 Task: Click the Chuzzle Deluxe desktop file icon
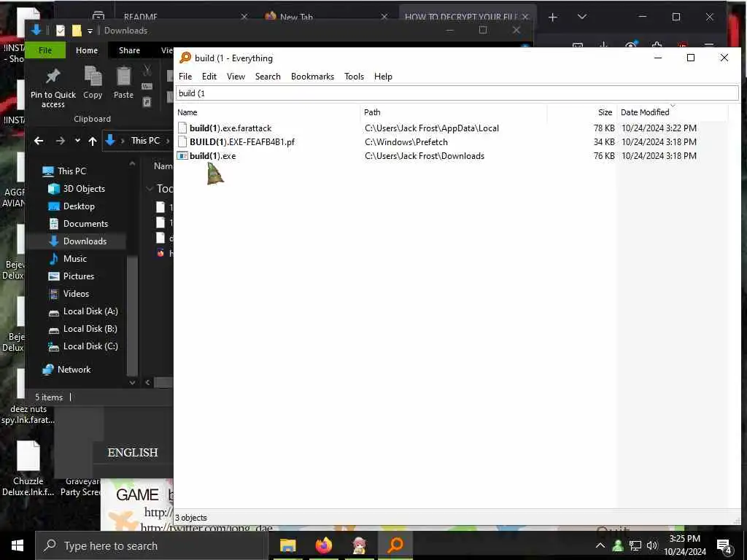[x=28, y=455]
